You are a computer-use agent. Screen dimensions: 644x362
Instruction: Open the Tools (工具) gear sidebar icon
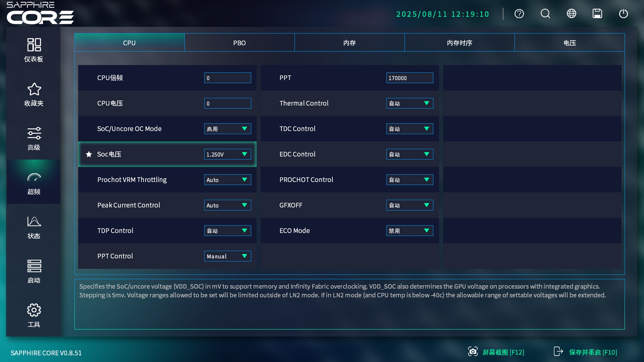pyautogui.click(x=34, y=315)
